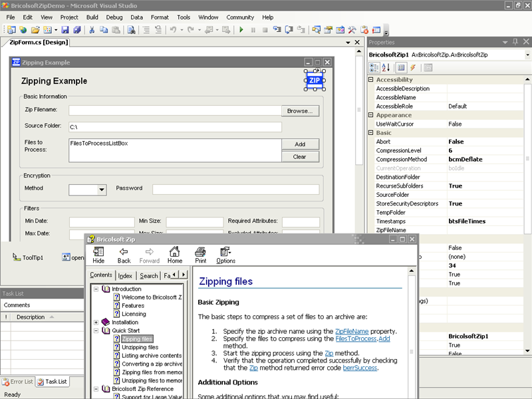
Task: Click the New Project toolbar icon
Action: pos(11,30)
